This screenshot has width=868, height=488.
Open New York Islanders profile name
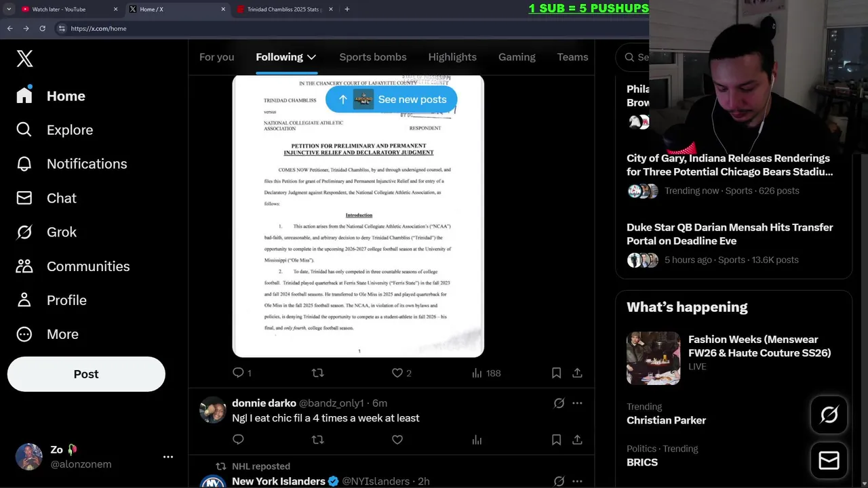tap(278, 481)
